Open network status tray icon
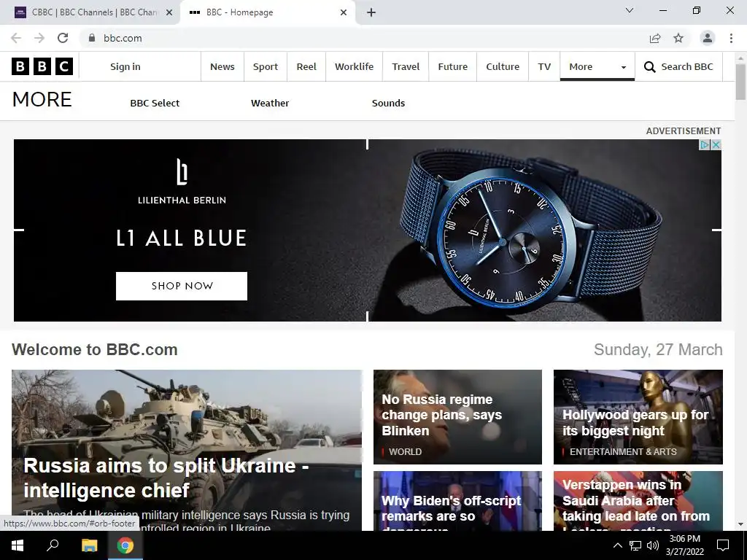747x560 pixels. click(x=635, y=545)
